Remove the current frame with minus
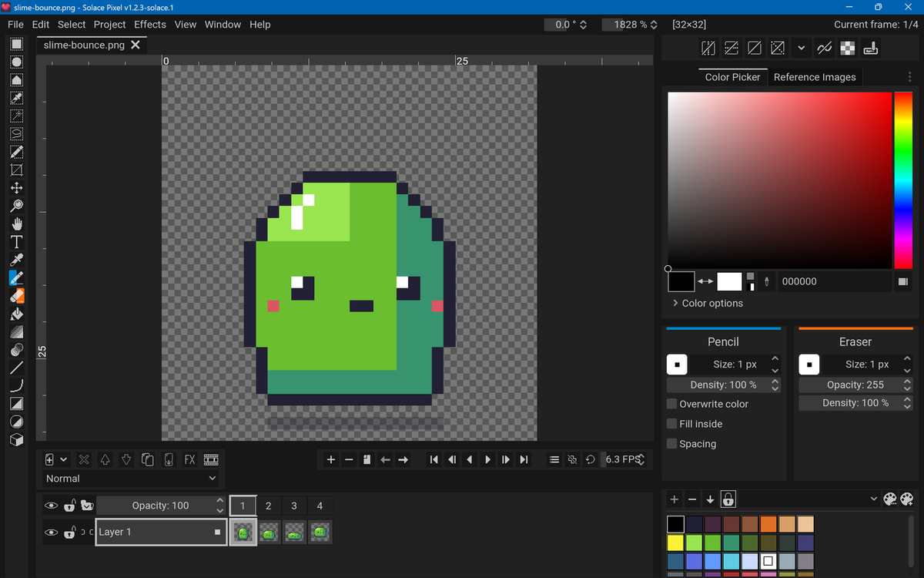 coord(349,459)
